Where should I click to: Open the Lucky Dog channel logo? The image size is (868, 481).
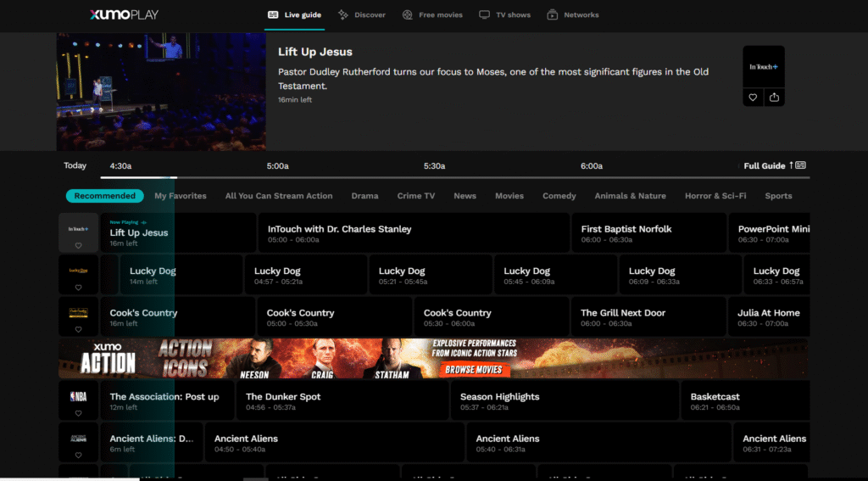[78, 270]
